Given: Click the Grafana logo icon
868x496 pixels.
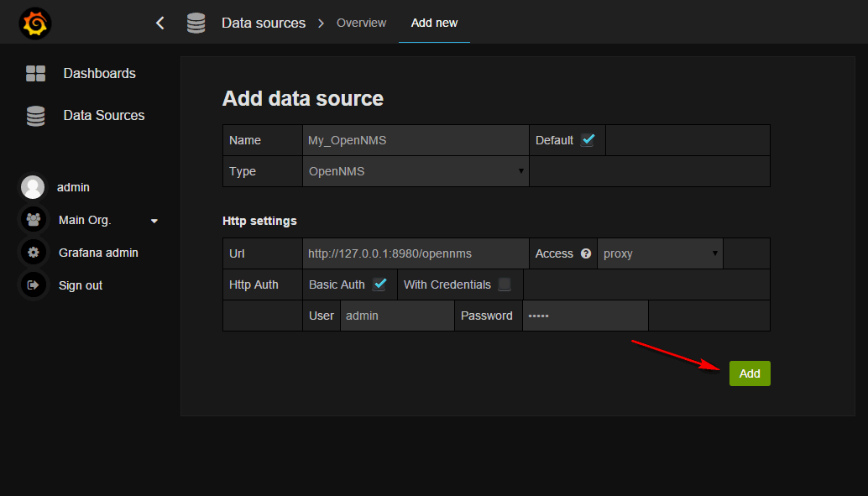Looking at the screenshot, I should [35, 23].
